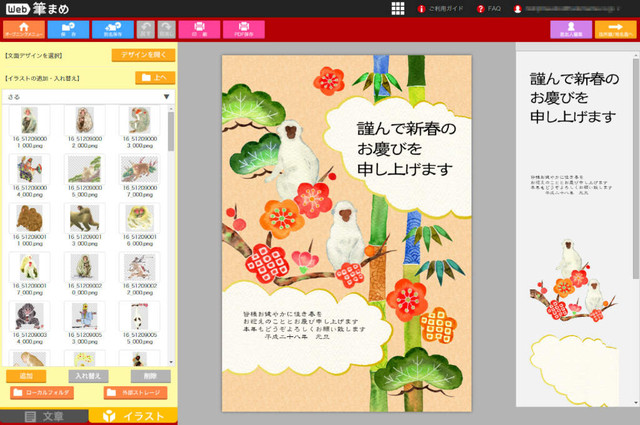Click illustration list scrollbar down arrow
The width and height of the screenshot is (640, 425).
click(171, 362)
